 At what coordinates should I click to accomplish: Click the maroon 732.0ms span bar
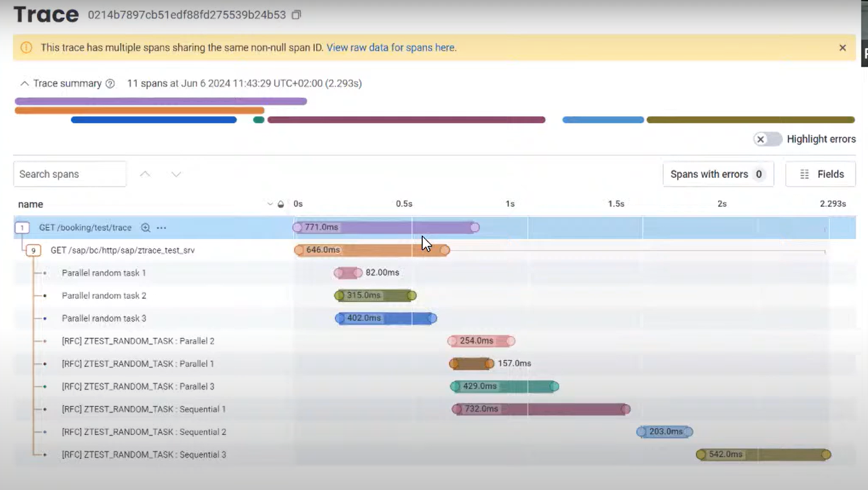coord(541,409)
